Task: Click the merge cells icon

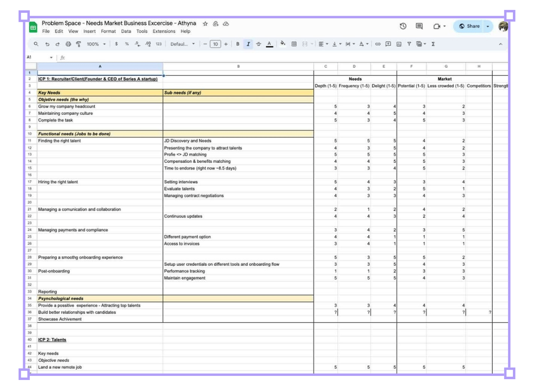Action: 305,44
